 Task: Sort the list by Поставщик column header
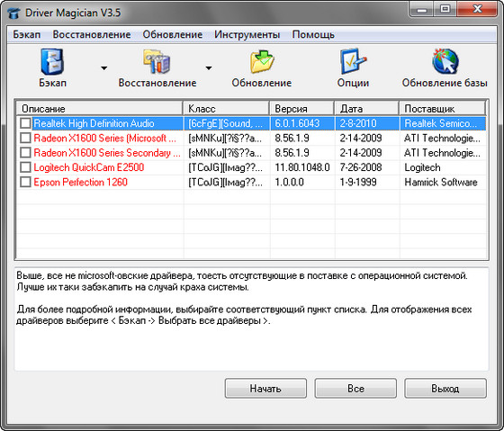(x=442, y=109)
